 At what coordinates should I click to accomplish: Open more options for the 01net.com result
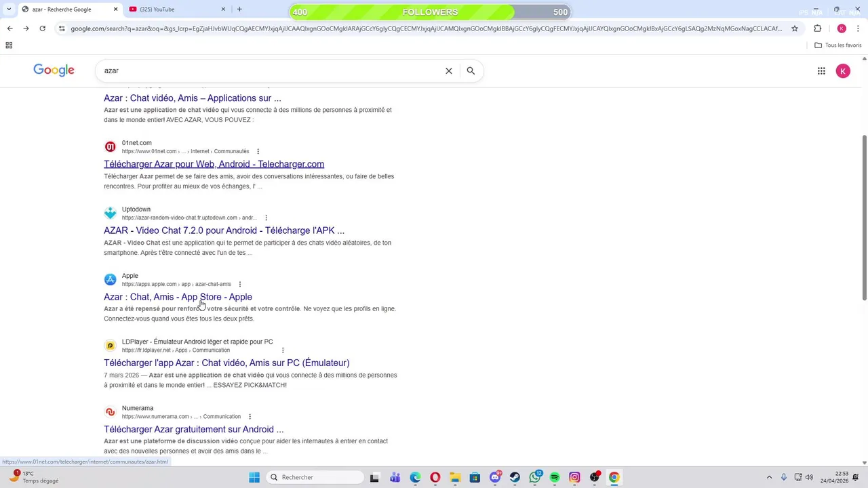coord(258,151)
